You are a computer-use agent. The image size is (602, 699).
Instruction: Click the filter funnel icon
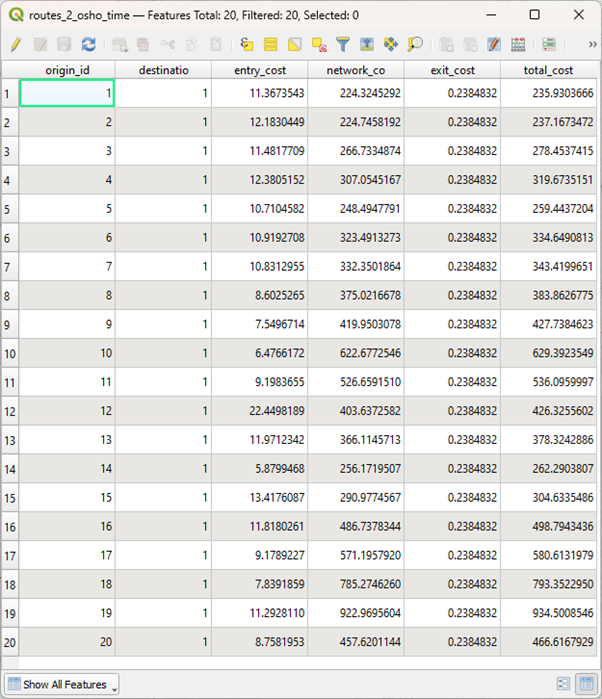click(343, 45)
